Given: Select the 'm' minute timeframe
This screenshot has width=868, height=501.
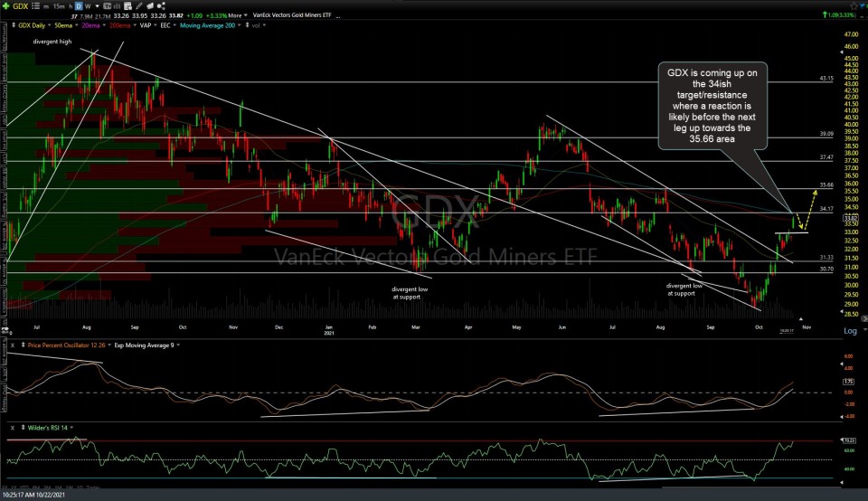Looking at the screenshot, I should point(46,6).
